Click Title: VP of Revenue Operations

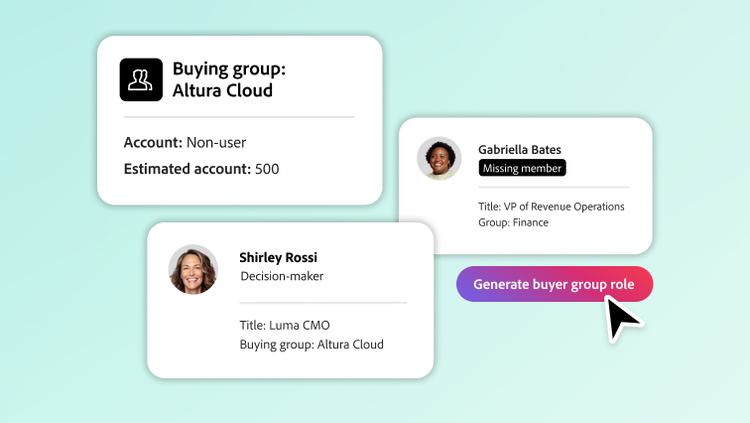[x=551, y=207]
